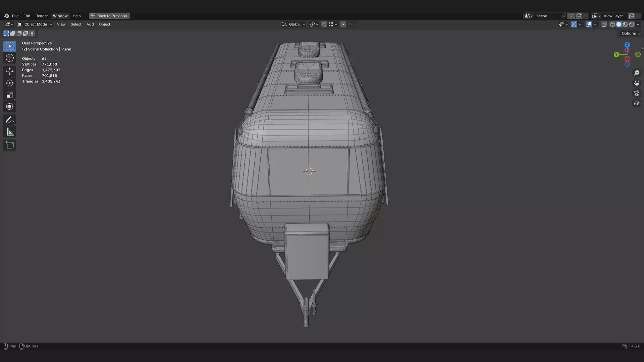Screen dimensions: 644x362
Task: Switch perspective/orthographic with grid icon
Action: click(637, 103)
